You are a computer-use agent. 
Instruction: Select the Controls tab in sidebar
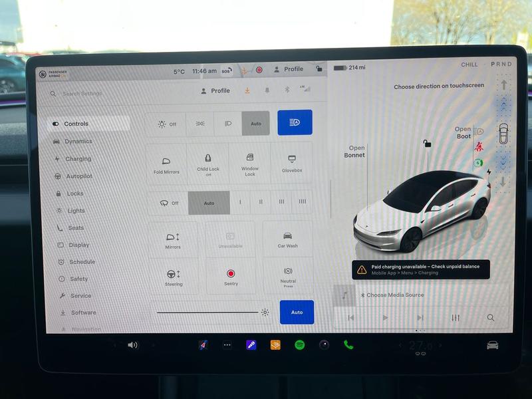[x=76, y=123]
